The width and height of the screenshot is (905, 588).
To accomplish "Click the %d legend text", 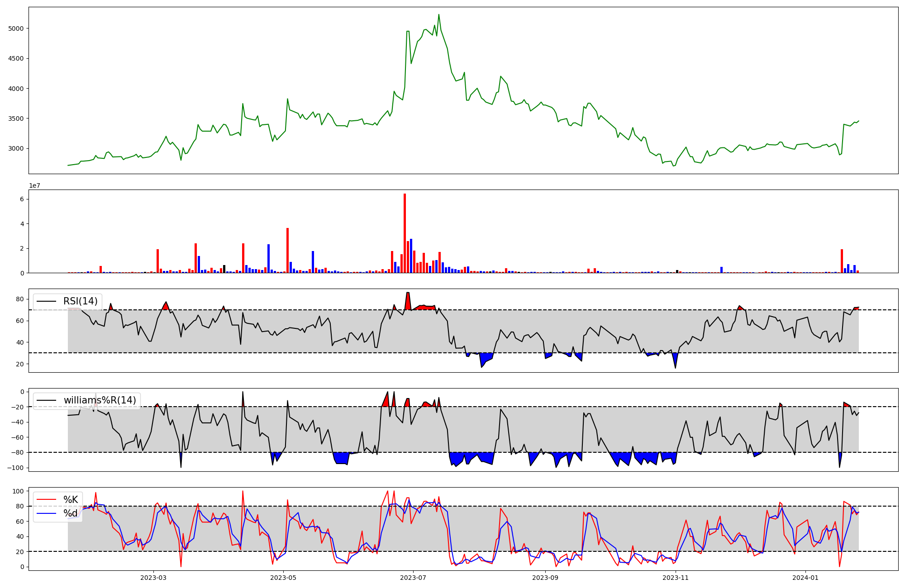I will click(71, 513).
